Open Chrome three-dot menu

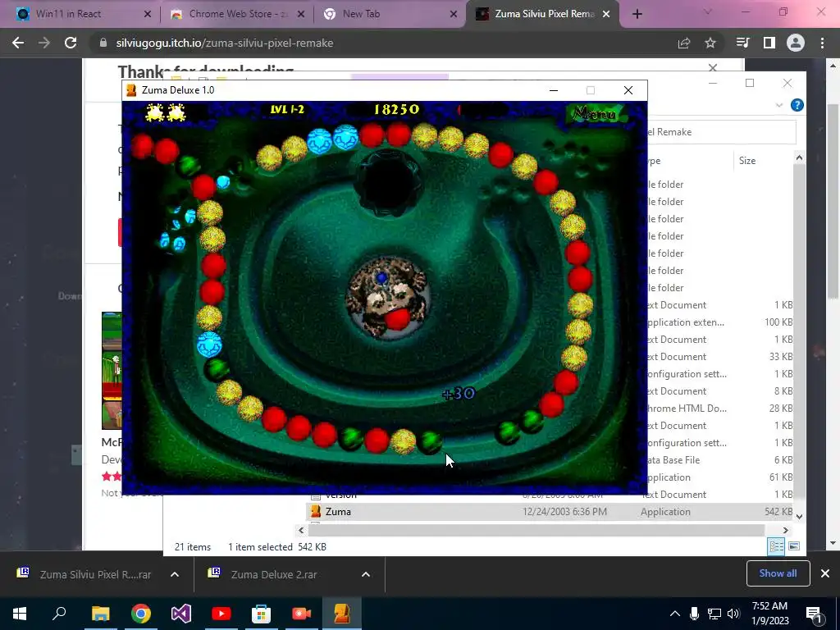coord(822,43)
